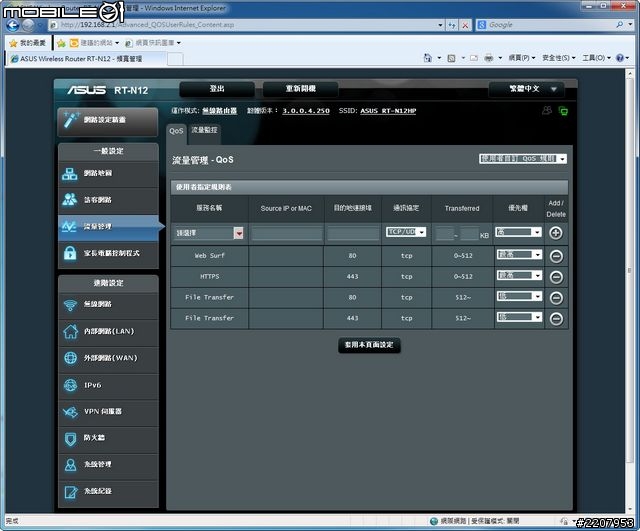Select the ASUS Wireless Router RT-N12 browser tab

(x=87, y=59)
